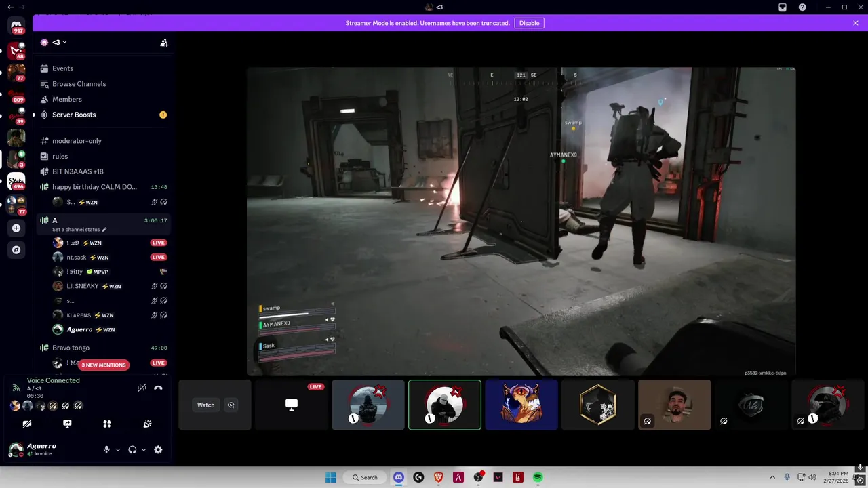868x488 pixels.
Task: Select the dragon avatar participant tile
Action: [x=521, y=405]
